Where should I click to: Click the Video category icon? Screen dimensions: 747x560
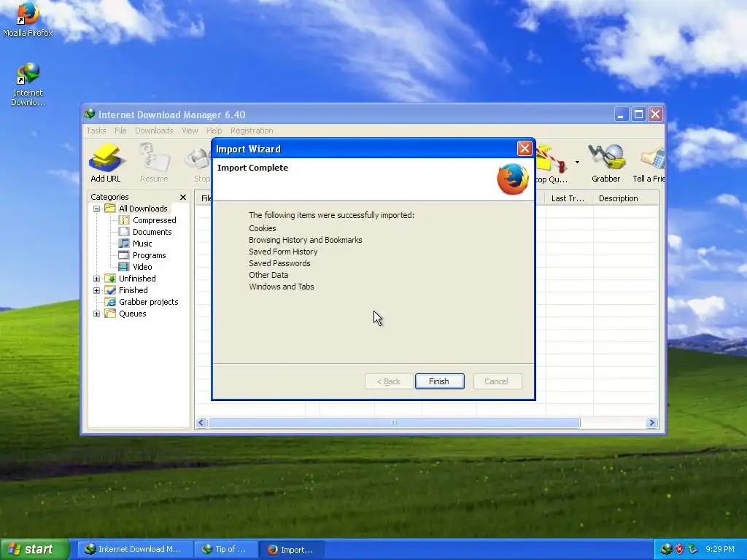(x=124, y=267)
